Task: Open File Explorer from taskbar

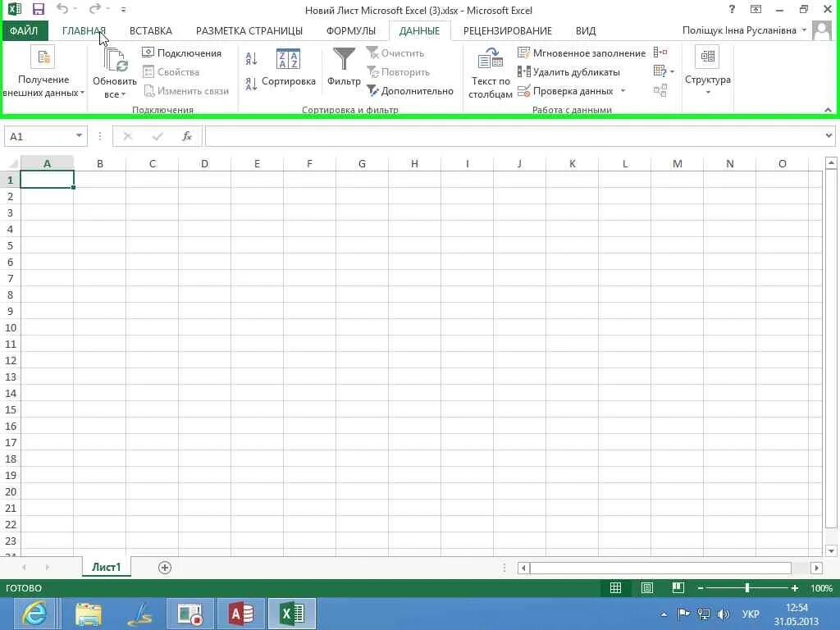Action: coord(89,614)
